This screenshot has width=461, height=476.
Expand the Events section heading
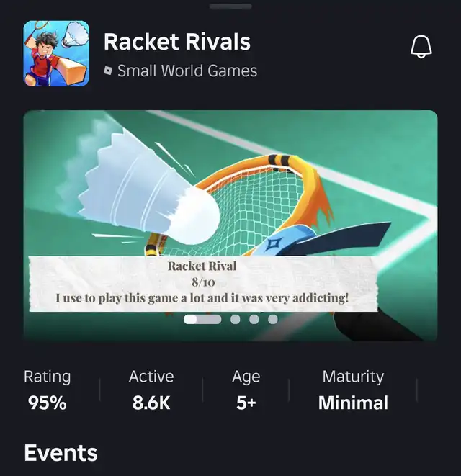point(61,453)
